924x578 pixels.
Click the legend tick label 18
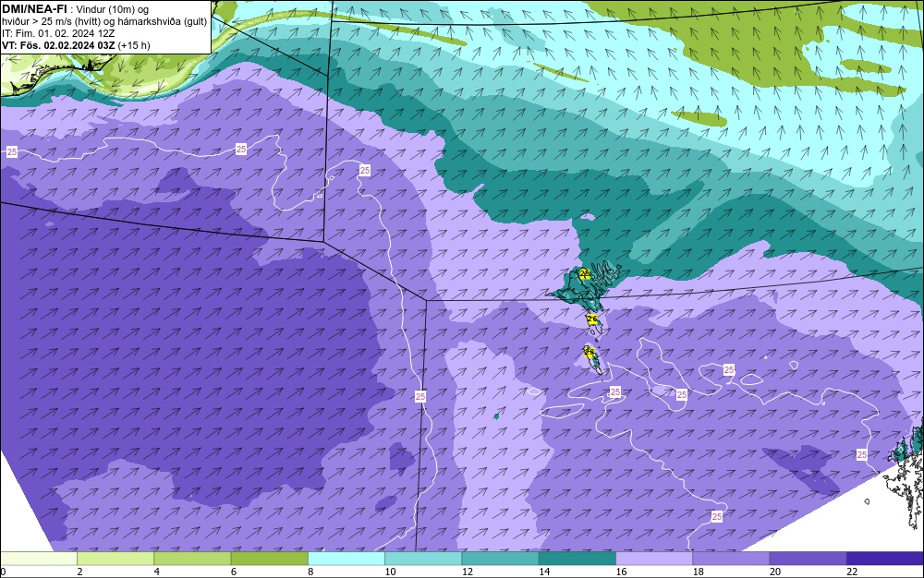[x=698, y=572]
